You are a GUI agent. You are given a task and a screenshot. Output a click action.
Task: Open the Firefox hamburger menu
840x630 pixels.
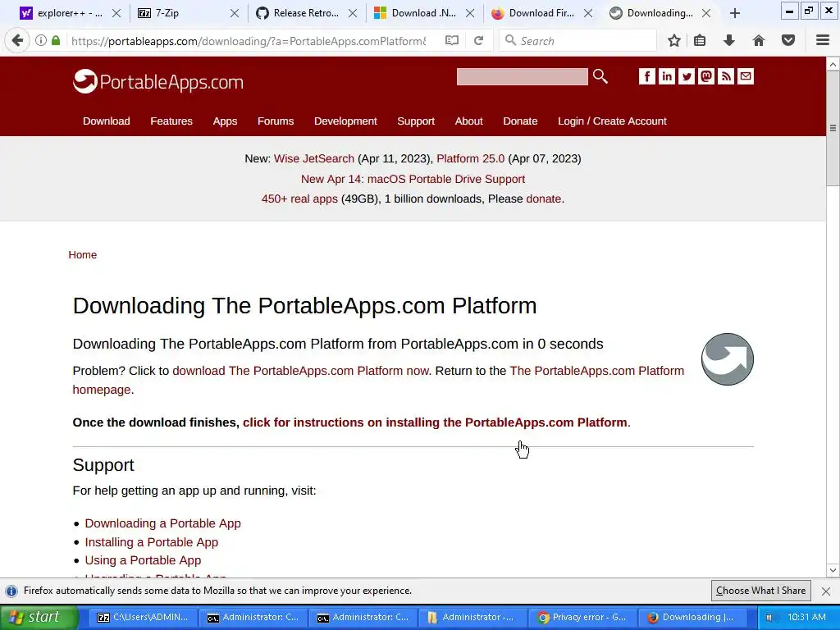click(x=822, y=41)
